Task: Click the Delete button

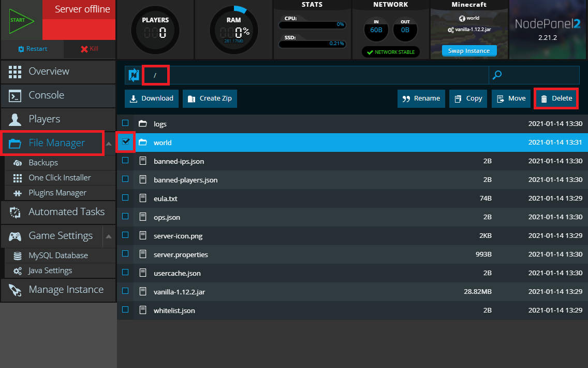Action: (x=556, y=98)
